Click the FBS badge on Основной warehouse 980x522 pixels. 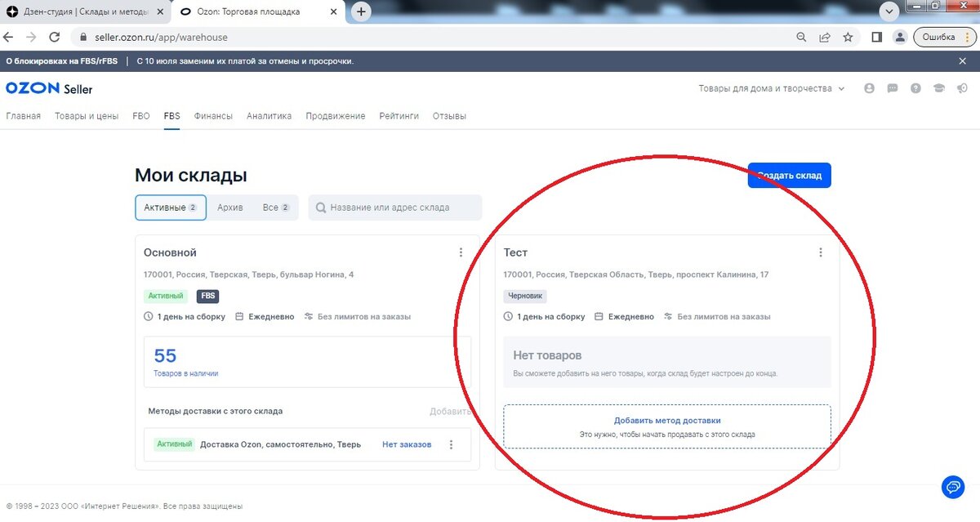tap(207, 297)
